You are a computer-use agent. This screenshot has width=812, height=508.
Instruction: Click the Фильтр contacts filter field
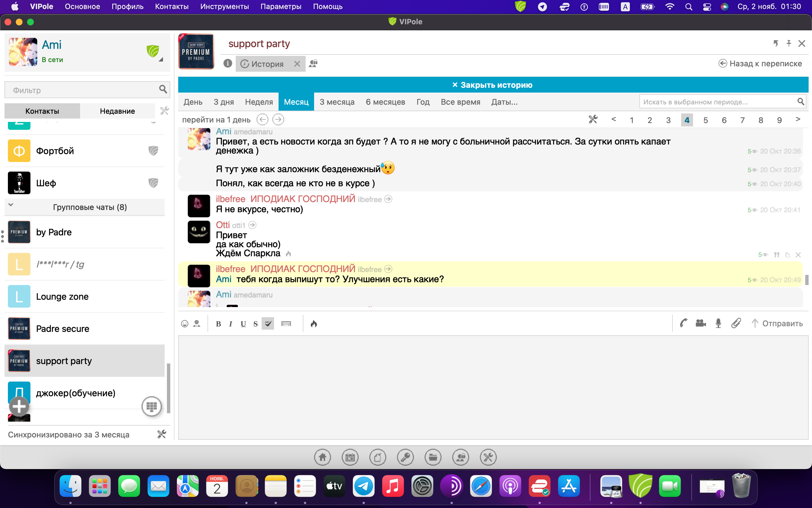(87, 90)
